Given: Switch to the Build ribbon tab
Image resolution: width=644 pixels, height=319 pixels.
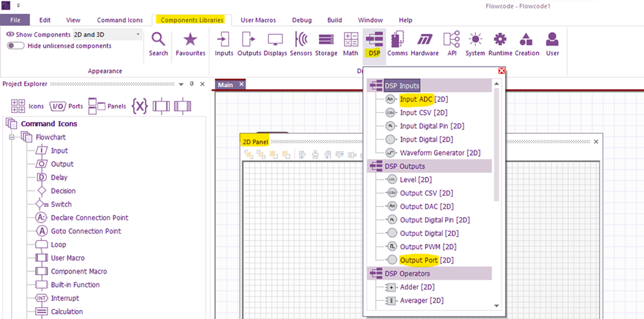Looking at the screenshot, I should [335, 20].
